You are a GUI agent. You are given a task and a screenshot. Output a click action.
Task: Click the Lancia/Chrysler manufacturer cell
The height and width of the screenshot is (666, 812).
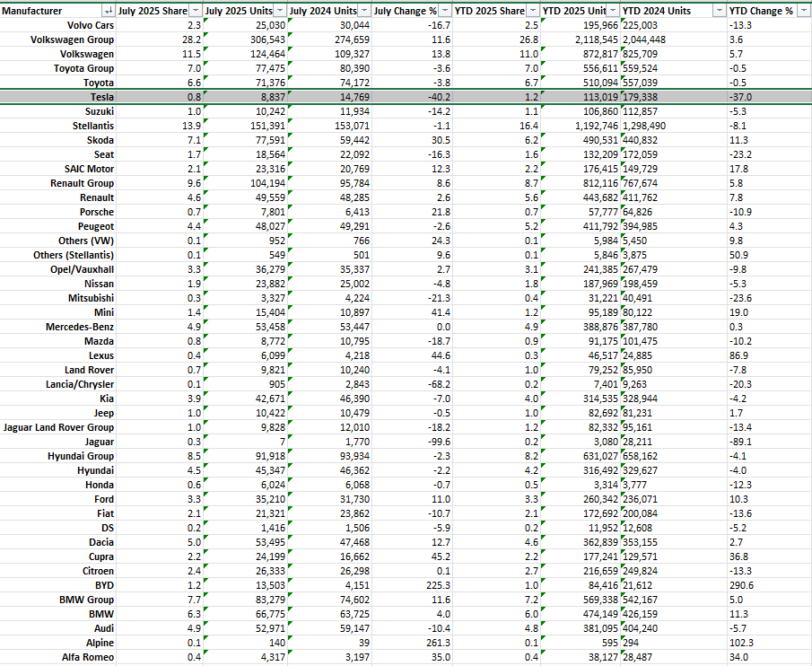(x=58, y=384)
